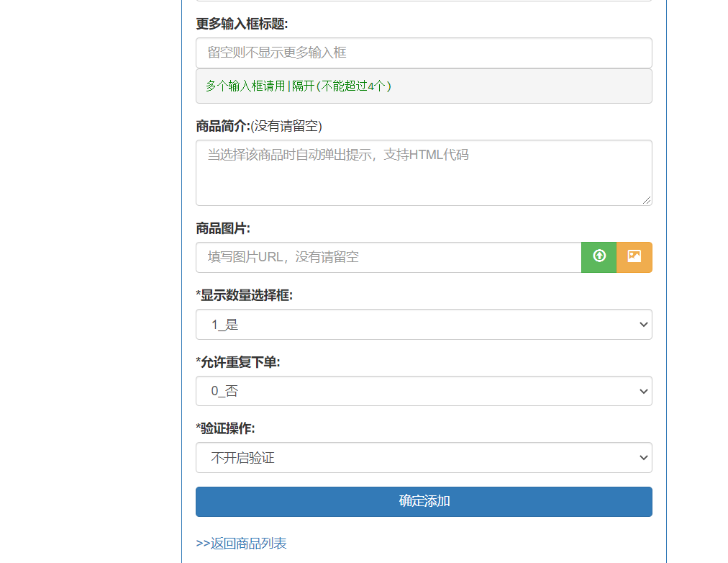728x563 pixels.
Task: Click the *显示数量选择框 label
Action: point(245,295)
